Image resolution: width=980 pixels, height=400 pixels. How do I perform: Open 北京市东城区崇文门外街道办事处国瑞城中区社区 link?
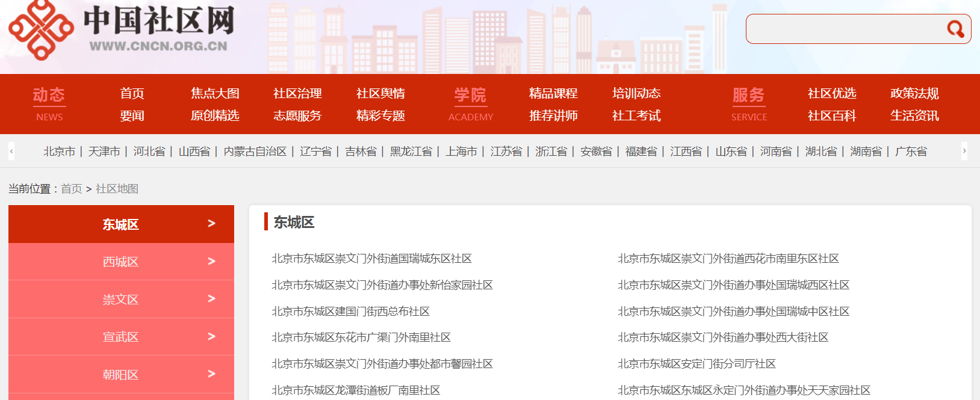[734, 312]
